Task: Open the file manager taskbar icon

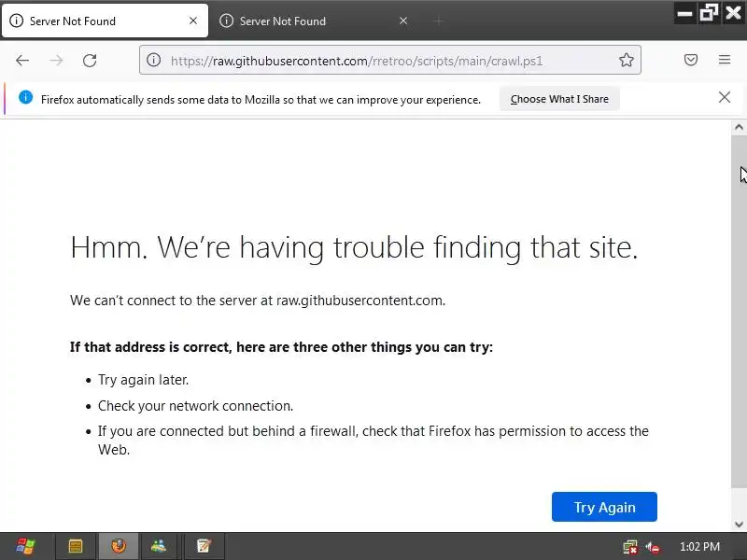Action: (x=76, y=546)
